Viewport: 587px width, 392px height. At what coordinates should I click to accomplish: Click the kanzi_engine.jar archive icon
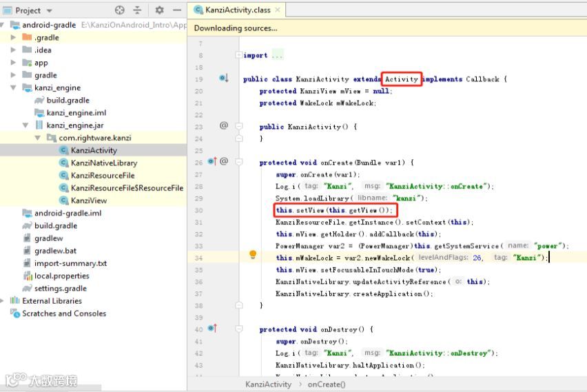pyautogui.click(x=39, y=125)
